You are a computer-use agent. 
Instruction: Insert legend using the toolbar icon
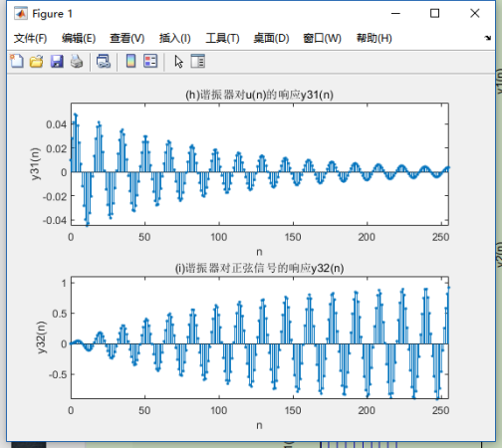click(150, 61)
